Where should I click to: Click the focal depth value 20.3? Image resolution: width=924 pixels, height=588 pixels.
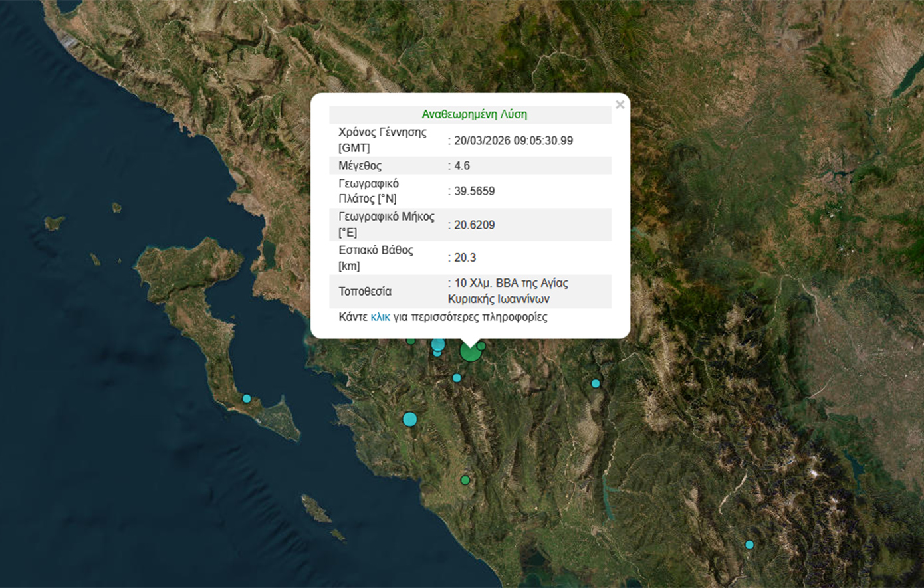tap(465, 258)
